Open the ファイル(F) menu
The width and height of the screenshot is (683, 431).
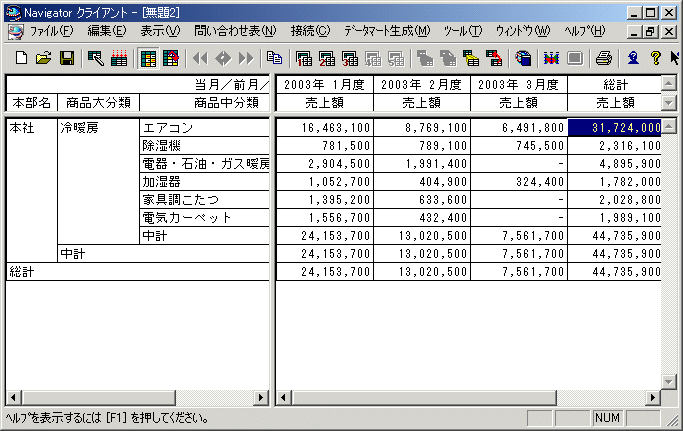coord(51,31)
